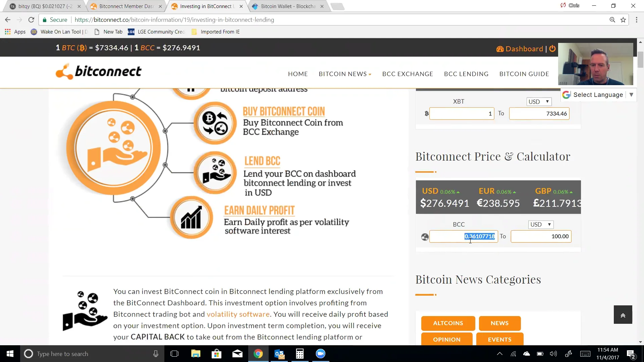The image size is (644, 362).
Task: Click the ALTCOINS category button
Action: tap(448, 323)
